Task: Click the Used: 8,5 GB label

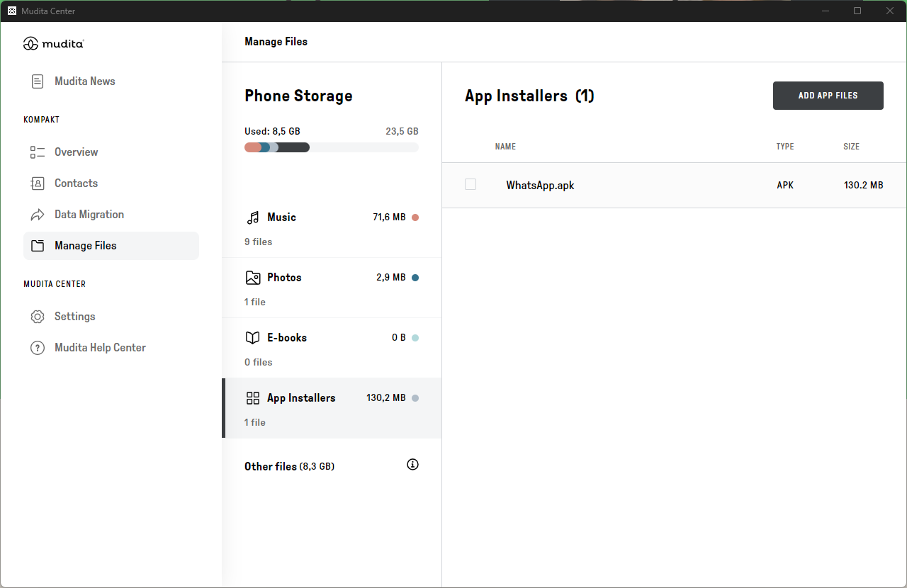Action: click(272, 131)
